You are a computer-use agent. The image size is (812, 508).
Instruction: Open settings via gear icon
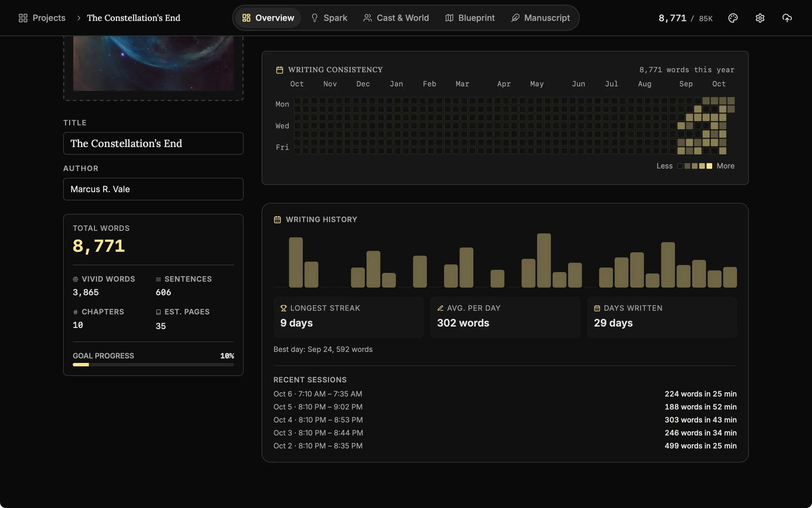(x=760, y=18)
